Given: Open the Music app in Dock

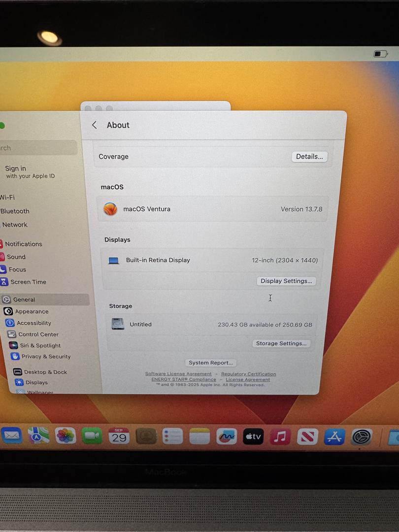Looking at the screenshot, I should click(x=280, y=436).
